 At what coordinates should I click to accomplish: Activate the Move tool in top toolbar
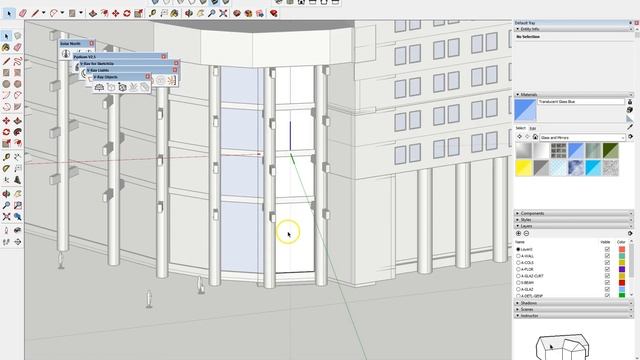pyautogui.click(x=116, y=13)
